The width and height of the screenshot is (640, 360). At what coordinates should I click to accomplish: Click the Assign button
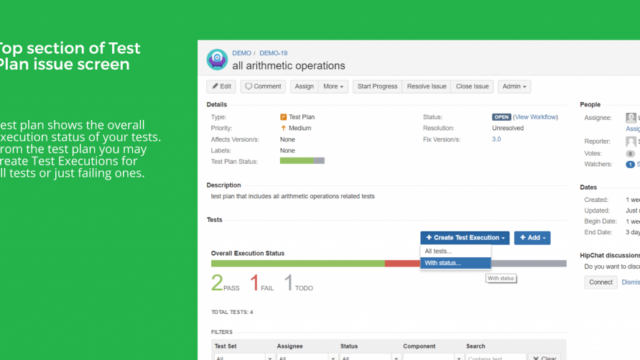point(304,87)
